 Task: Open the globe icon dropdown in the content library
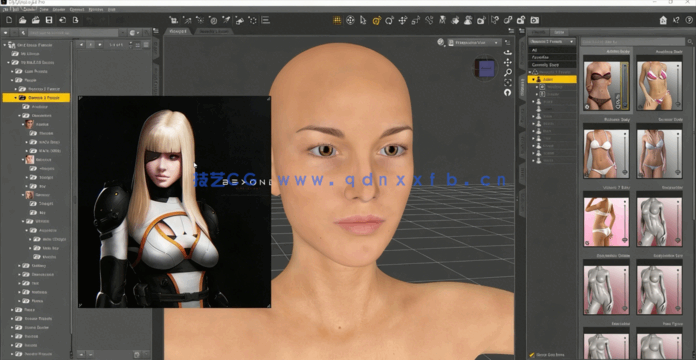(134, 33)
